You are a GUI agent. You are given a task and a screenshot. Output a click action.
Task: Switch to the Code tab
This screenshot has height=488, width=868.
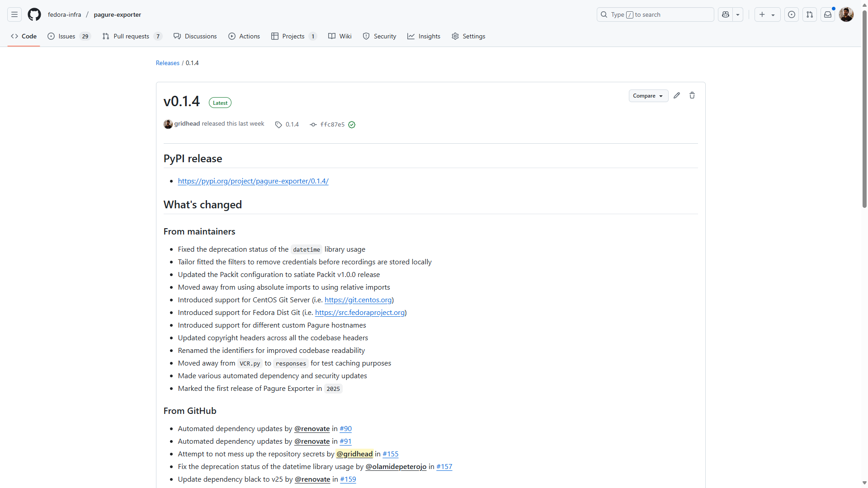tap(24, 36)
